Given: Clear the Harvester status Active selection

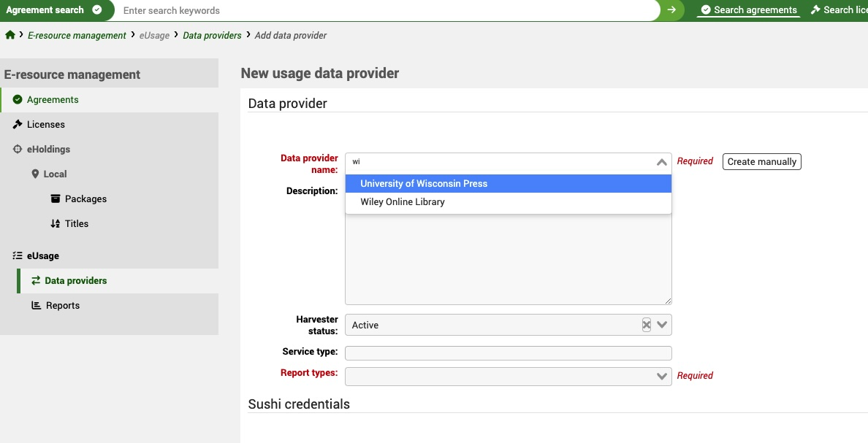Looking at the screenshot, I should [x=646, y=324].
